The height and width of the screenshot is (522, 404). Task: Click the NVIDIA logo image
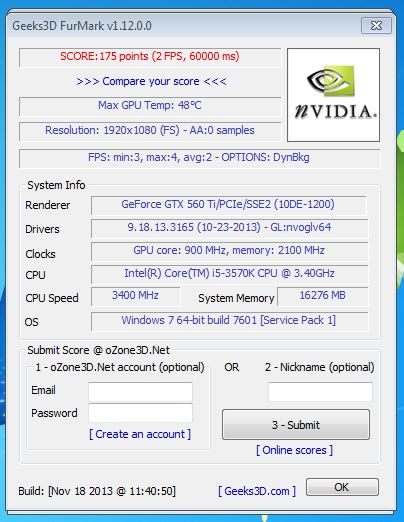pyautogui.click(x=333, y=95)
